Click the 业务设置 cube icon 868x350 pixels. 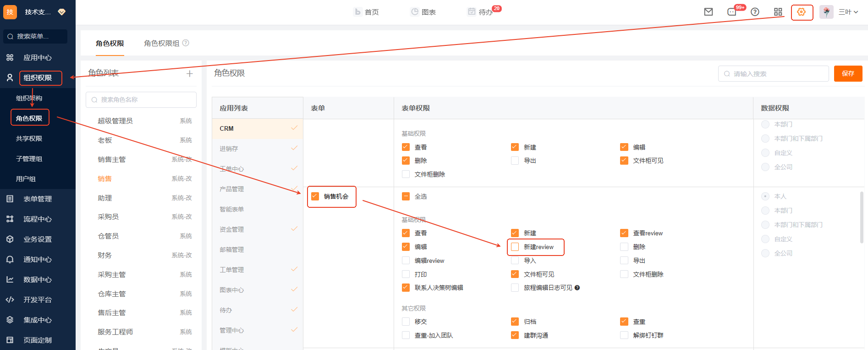(x=10, y=239)
